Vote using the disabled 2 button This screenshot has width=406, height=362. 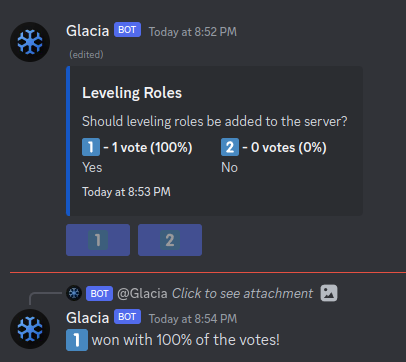coord(170,240)
